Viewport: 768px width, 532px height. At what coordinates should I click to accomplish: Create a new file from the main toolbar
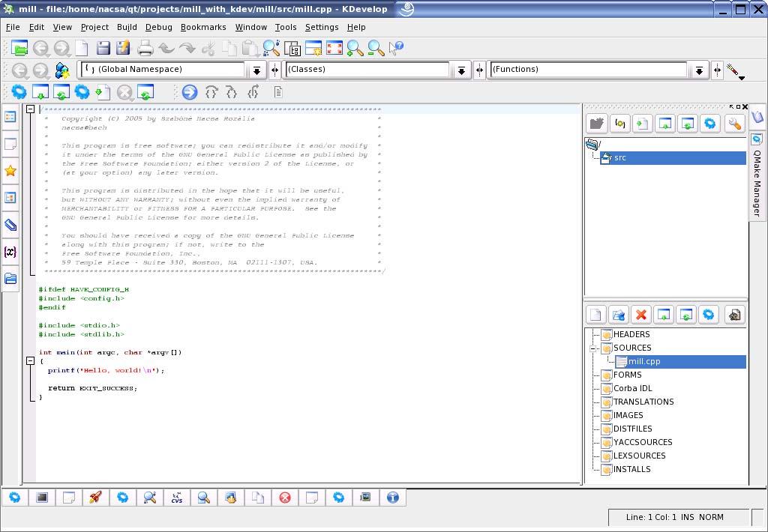[x=82, y=48]
